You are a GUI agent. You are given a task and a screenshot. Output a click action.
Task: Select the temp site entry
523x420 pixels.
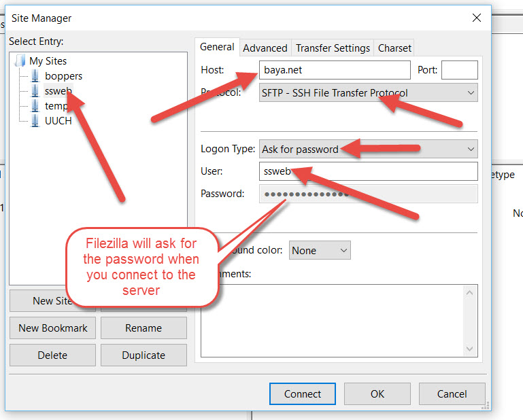[x=54, y=106]
